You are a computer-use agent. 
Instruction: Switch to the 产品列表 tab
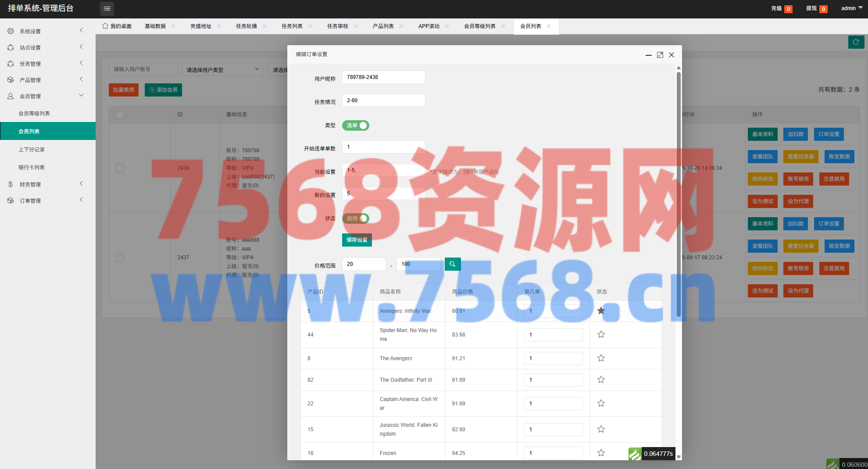click(383, 26)
